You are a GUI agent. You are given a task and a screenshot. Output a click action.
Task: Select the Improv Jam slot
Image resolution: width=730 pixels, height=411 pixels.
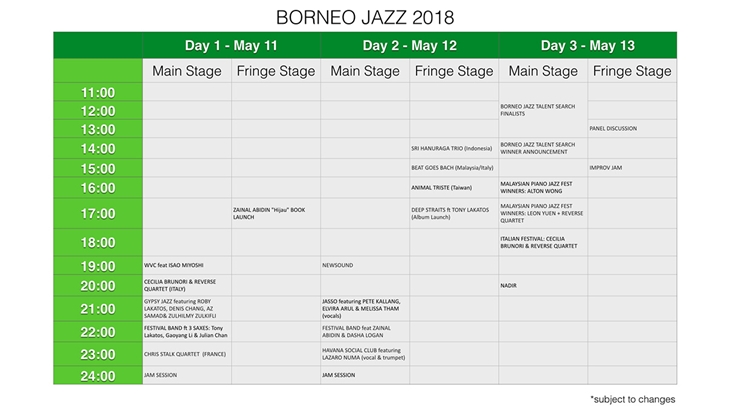pyautogui.click(x=606, y=168)
